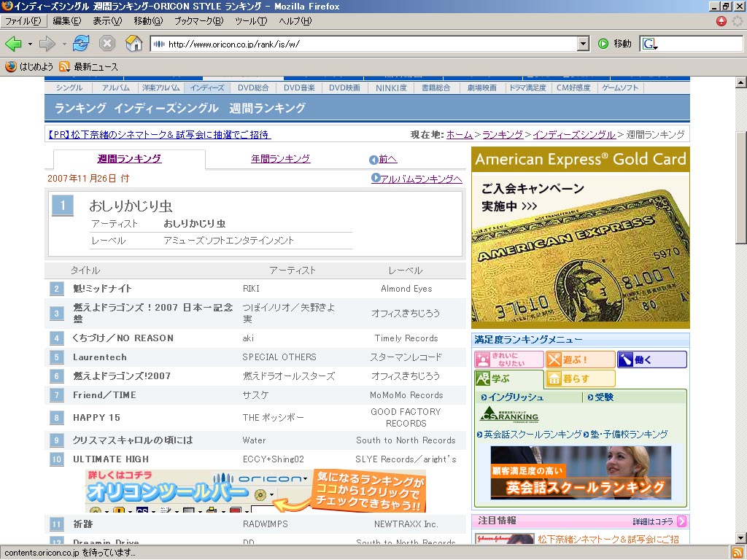747x560 pixels.
Task: Click the page scrollbar up arrow
Action: coord(741,82)
